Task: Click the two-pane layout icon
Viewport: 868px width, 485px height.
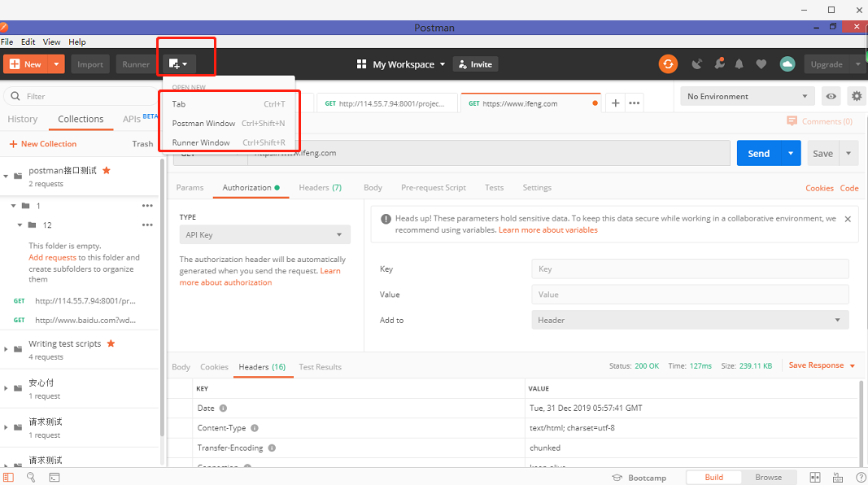Action: tap(815, 477)
